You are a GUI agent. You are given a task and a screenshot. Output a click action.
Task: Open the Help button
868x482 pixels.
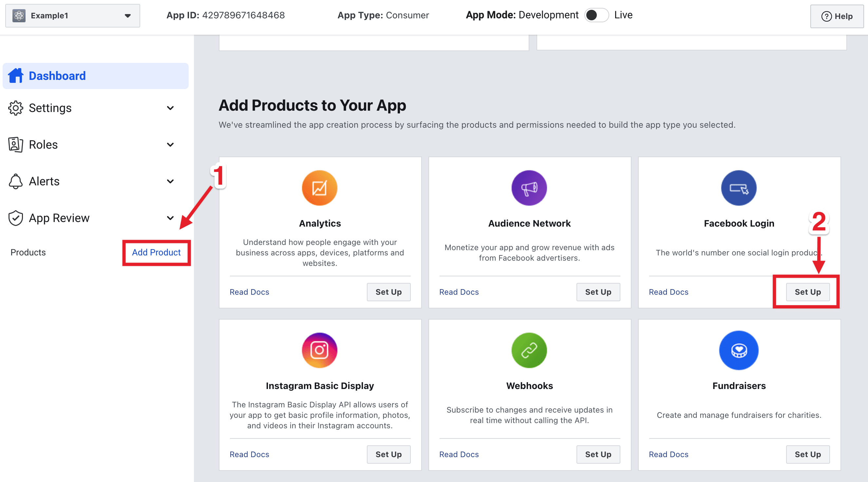(837, 16)
